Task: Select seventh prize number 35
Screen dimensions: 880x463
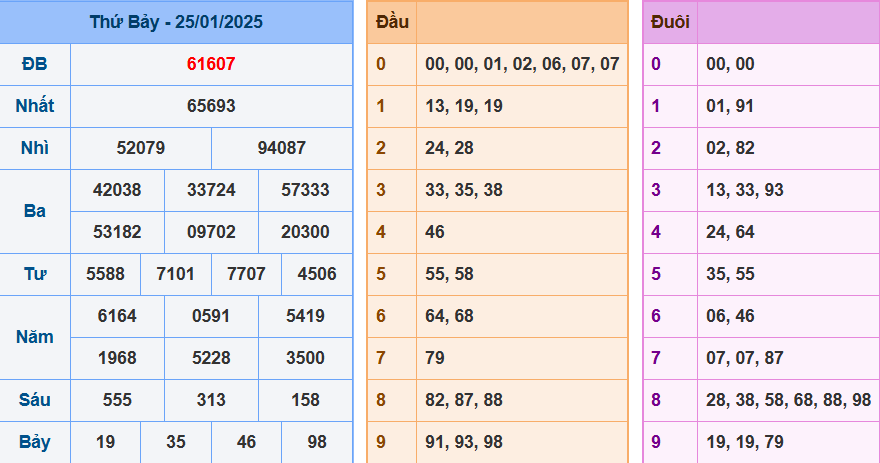Action: click(x=176, y=442)
